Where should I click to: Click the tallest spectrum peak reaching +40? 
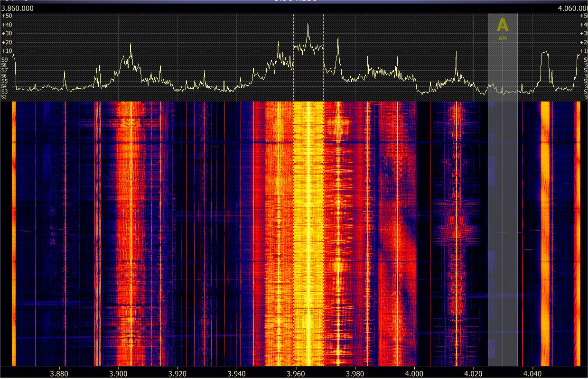(x=308, y=26)
